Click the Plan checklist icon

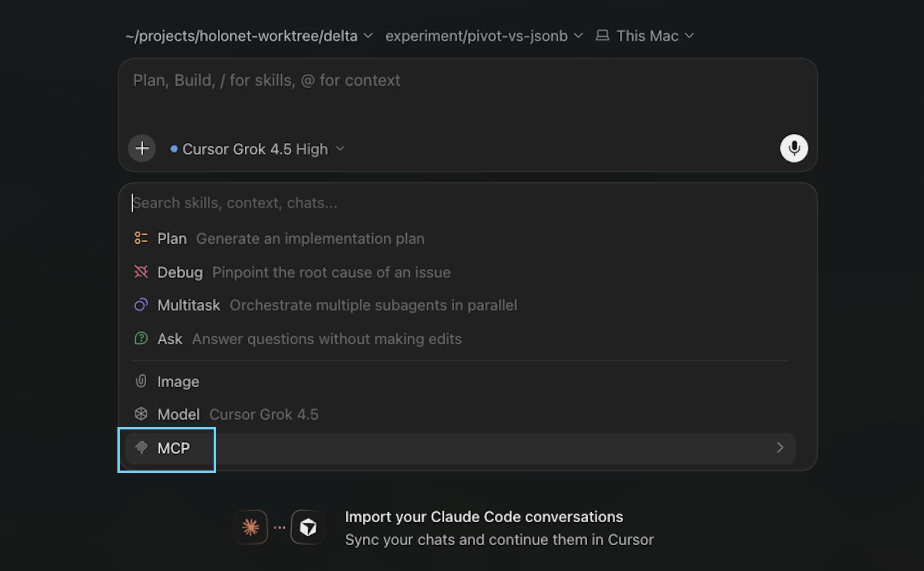pyautogui.click(x=141, y=238)
